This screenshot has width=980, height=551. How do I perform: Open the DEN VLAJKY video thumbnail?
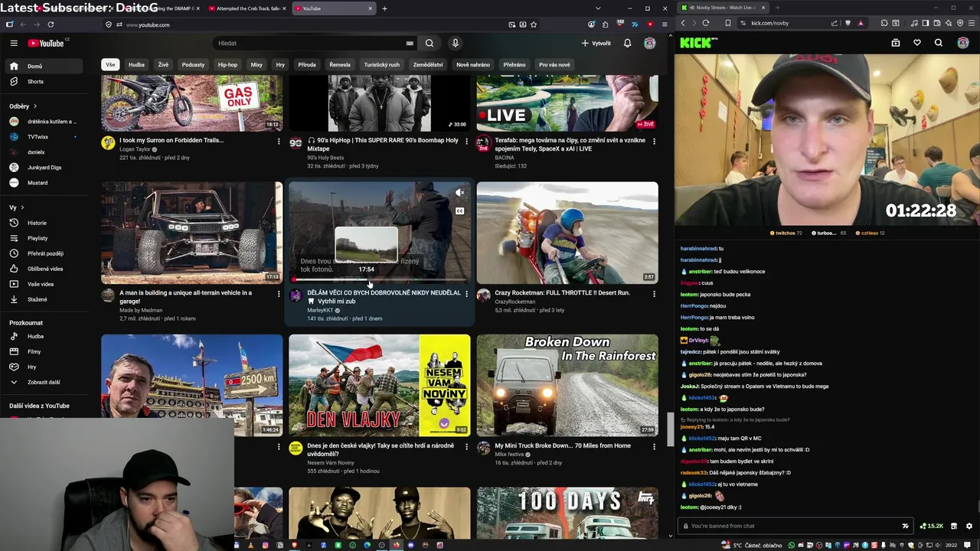[x=380, y=385]
